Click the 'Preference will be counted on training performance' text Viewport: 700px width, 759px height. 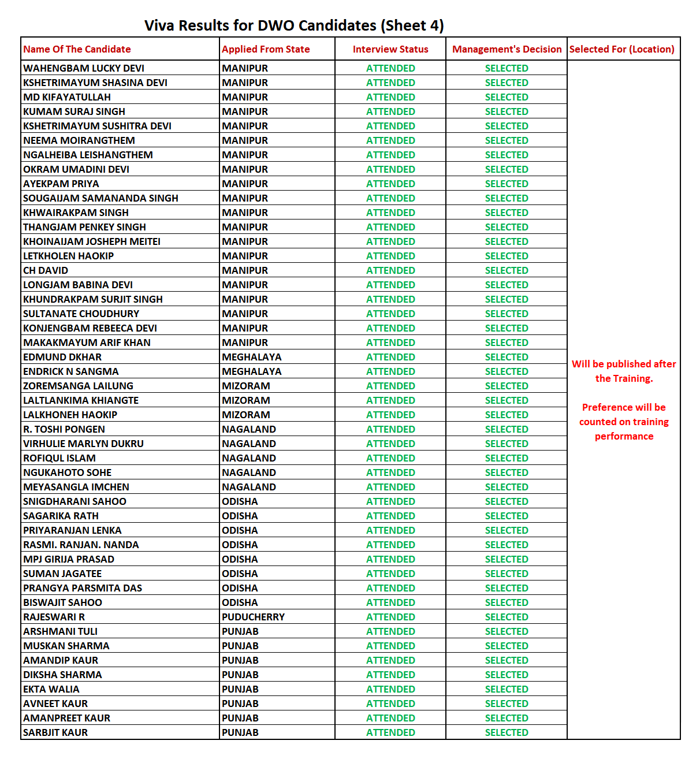[x=624, y=422]
